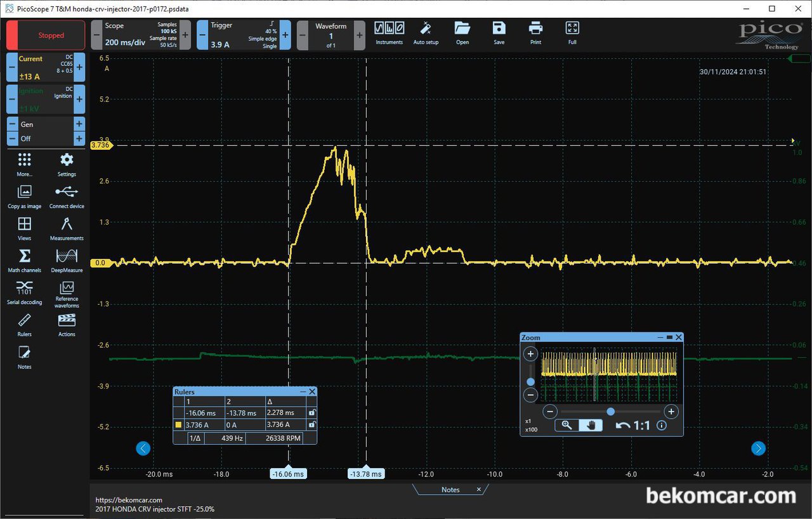Click vertical zoom in plus in Zoom panel

(x=530, y=353)
